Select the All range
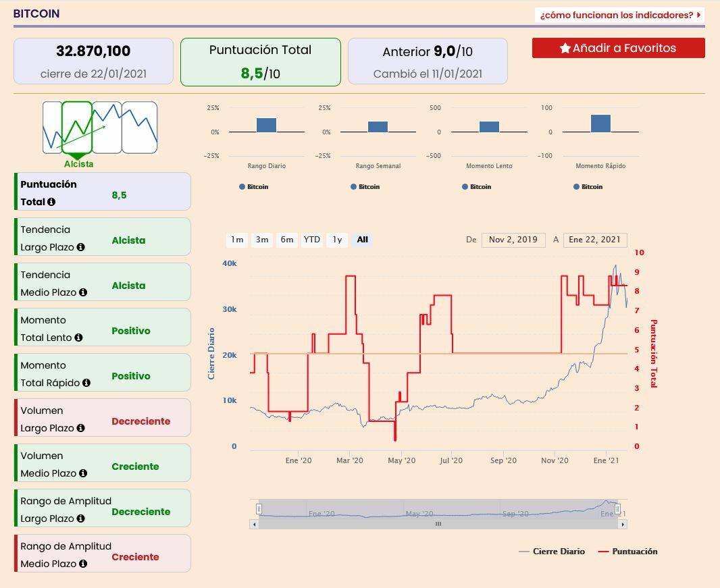This screenshot has width=720, height=588. click(362, 240)
